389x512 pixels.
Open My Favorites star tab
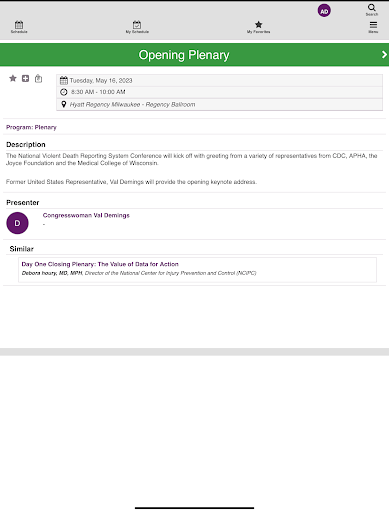pos(258,27)
